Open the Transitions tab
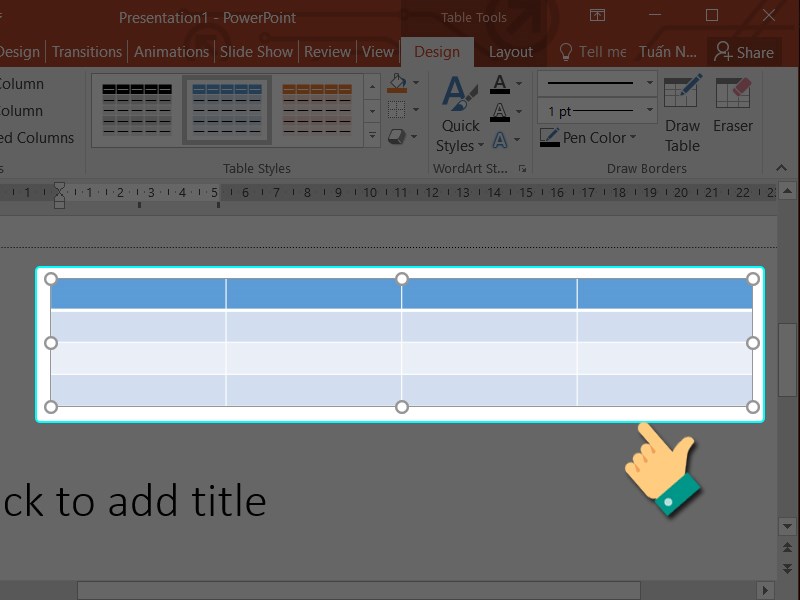 tap(87, 52)
